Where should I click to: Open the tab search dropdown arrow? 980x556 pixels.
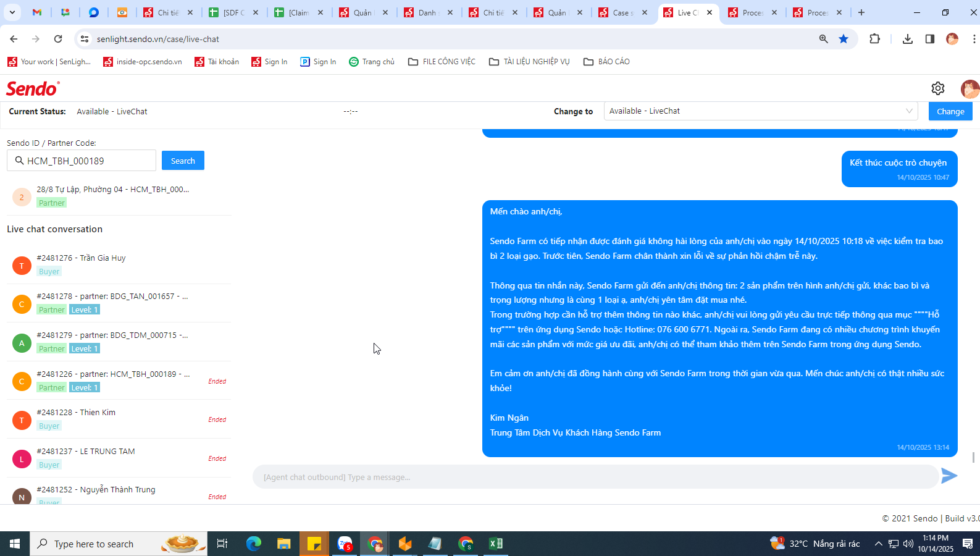coord(12,12)
